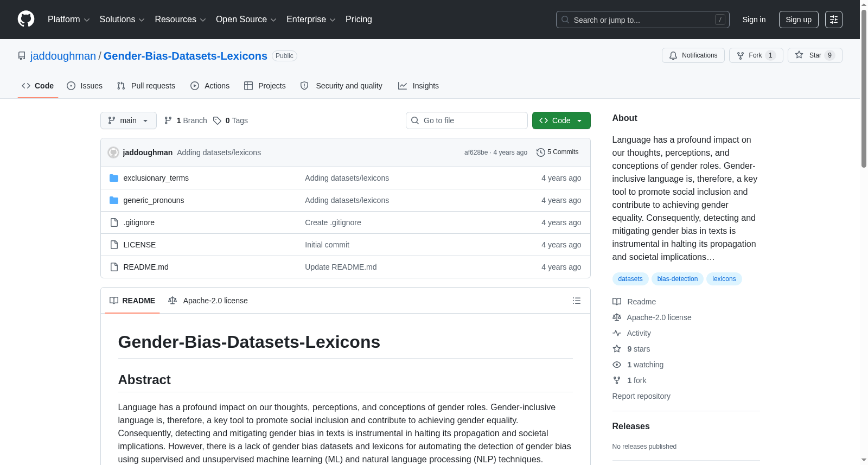Screen dimensions: 868x465
Task: Click the tag icon next to Tags
Action: coord(217,120)
